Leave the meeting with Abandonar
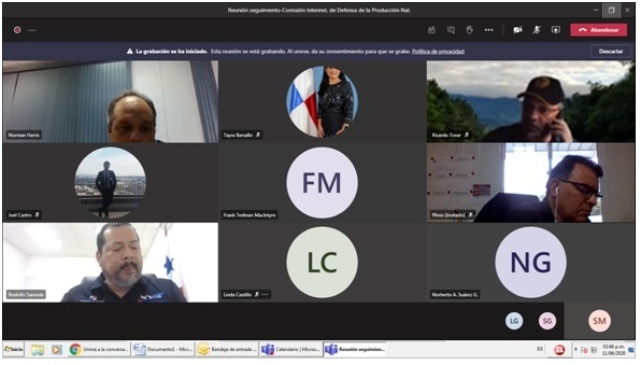Image resolution: width=640 pixels, height=365 pixels. coord(598,30)
